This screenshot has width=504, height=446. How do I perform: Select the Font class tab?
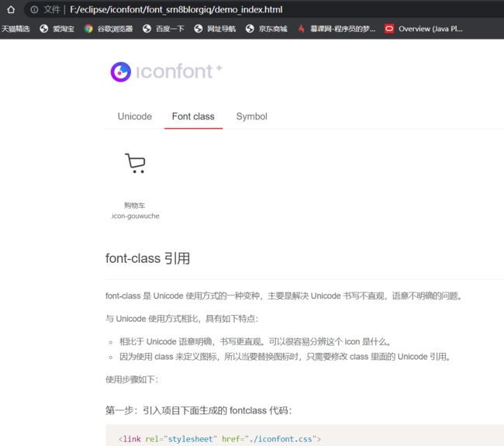click(x=193, y=116)
